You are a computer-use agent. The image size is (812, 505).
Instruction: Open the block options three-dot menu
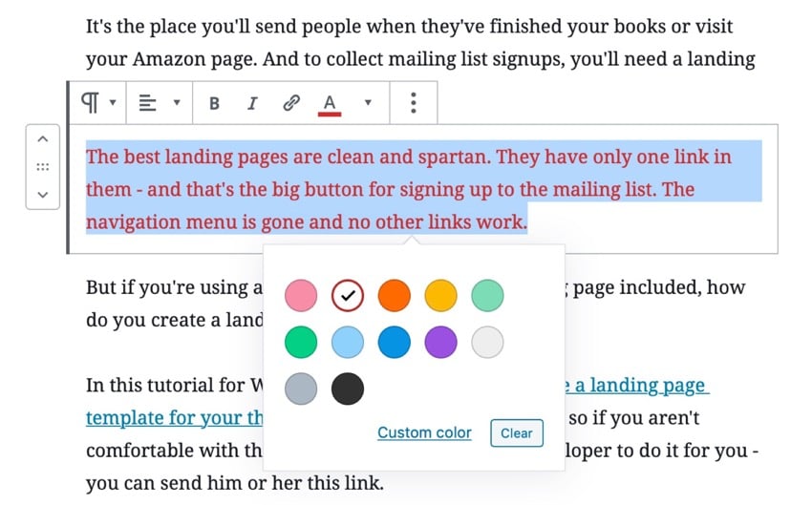pos(414,103)
